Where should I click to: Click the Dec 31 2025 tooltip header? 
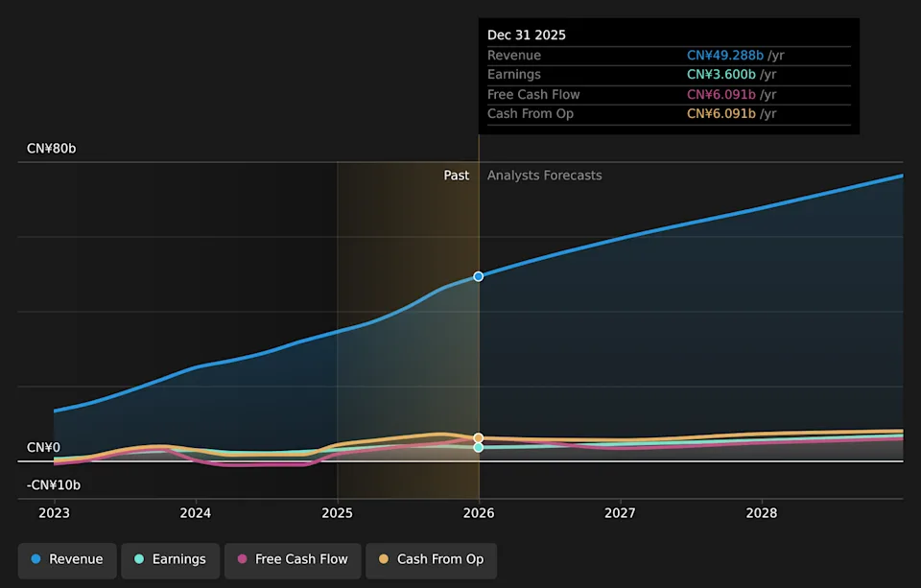click(527, 35)
